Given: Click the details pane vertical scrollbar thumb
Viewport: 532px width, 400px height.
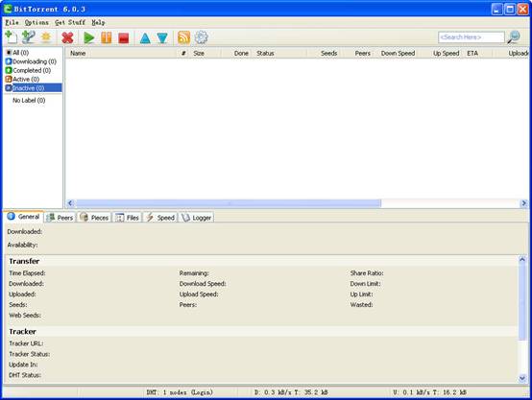Looking at the screenshot, I should click(x=522, y=301).
